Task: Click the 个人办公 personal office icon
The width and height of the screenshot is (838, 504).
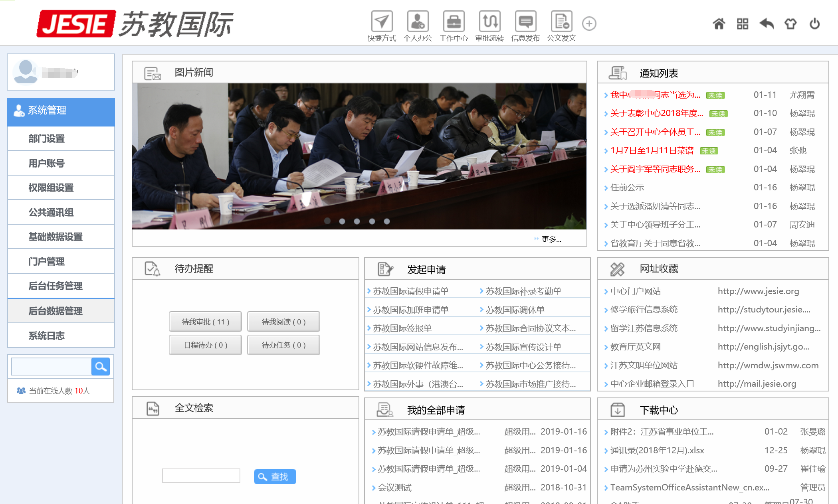Action: pos(418,22)
